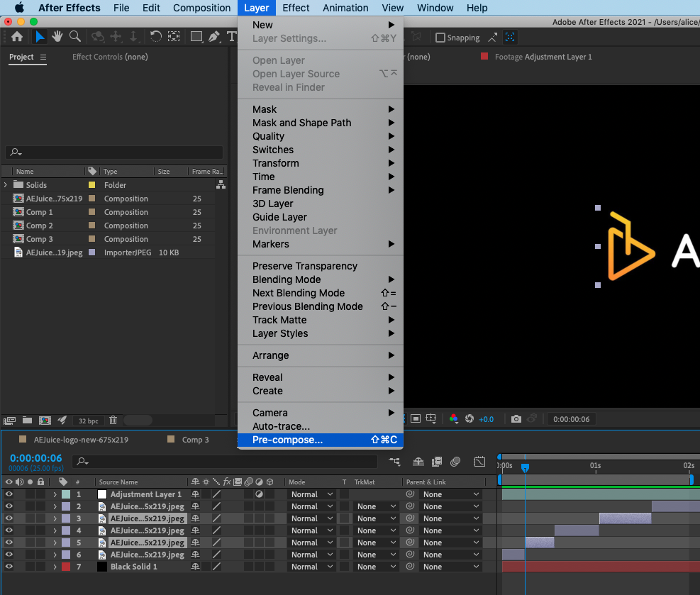Click the Home icon in the toolbar
Viewport: 700px width, 595px height.
point(17,37)
